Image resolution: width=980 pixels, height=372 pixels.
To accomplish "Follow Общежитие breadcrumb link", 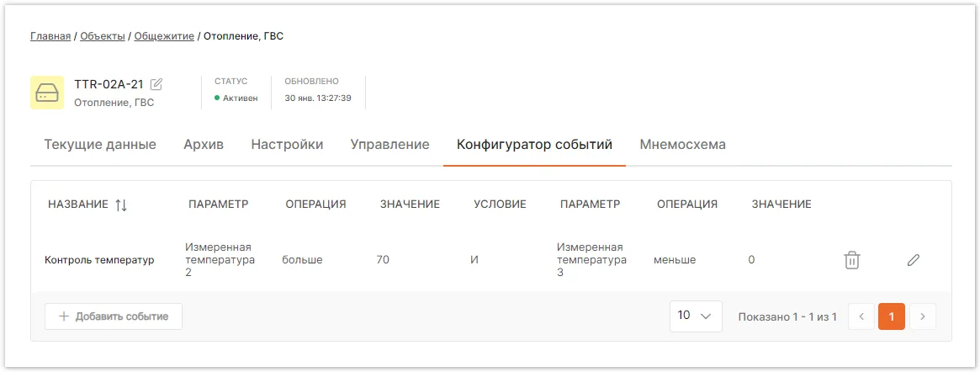I will (164, 36).
